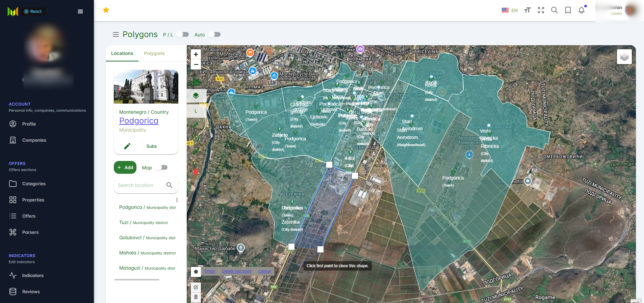The width and height of the screenshot is (644, 303).
Task: Open Reviews in the sidebar
Action: (31, 292)
